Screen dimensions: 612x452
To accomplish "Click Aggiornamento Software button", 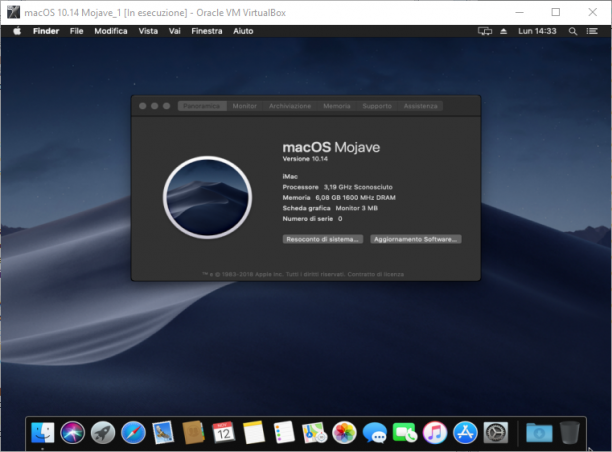I will [x=416, y=239].
